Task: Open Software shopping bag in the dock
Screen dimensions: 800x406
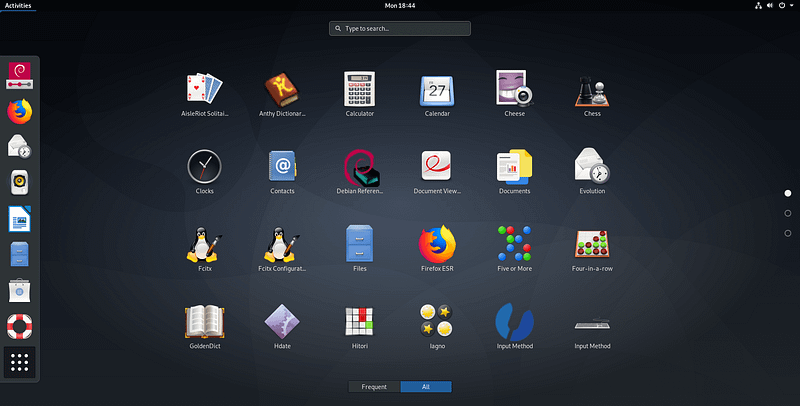Action: [x=19, y=290]
